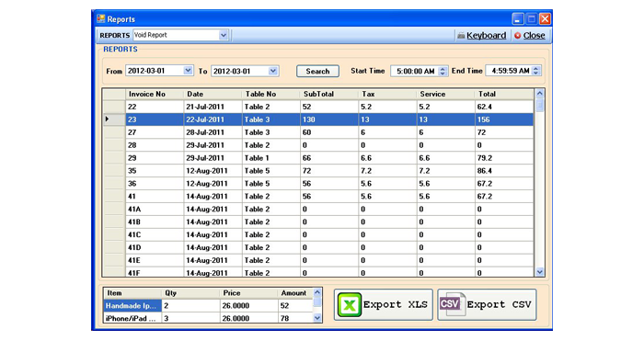Image resolution: width=644 pixels, height=341 pixels.
Task: Click the Total value 156 in selected row
Action: pos(483,119)
